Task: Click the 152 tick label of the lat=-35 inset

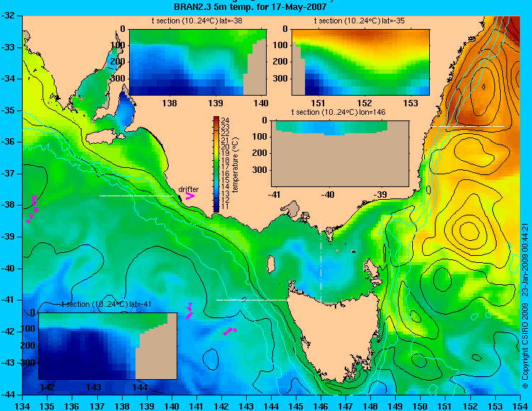Action: pyautogui.click(x=365, y=103)
